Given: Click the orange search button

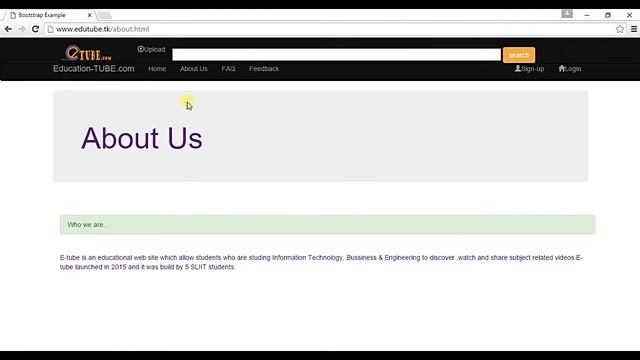Looking at the screenshot, I should click(519, 55).
